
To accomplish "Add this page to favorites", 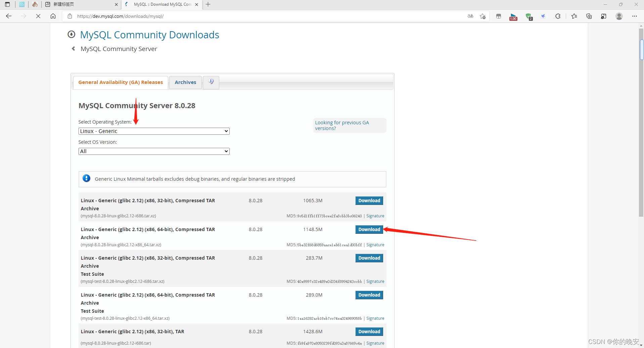I will point(483,16).
